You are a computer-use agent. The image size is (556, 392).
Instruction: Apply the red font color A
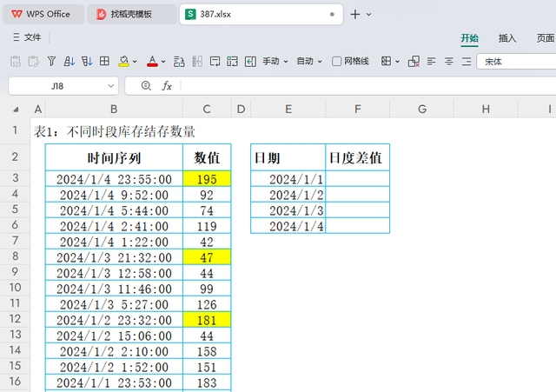coord(153,62)
